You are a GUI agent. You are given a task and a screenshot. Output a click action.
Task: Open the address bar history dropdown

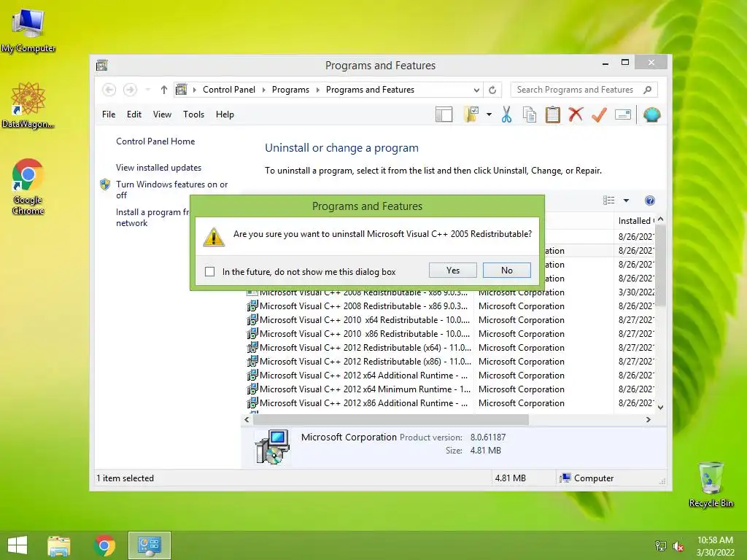476,90
